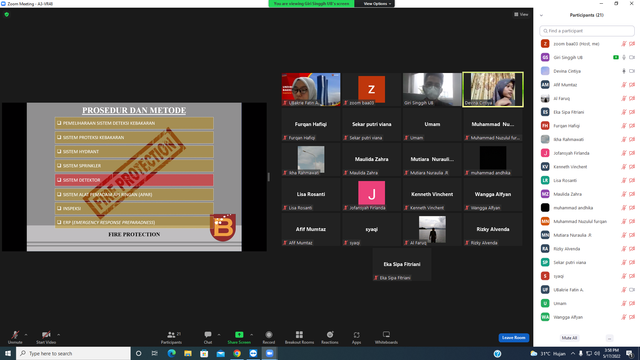The width and height of the screenshot is (640, 360).
Task: Toggle muted mic icon for Al Faruq
Action: tap(624, 98)
